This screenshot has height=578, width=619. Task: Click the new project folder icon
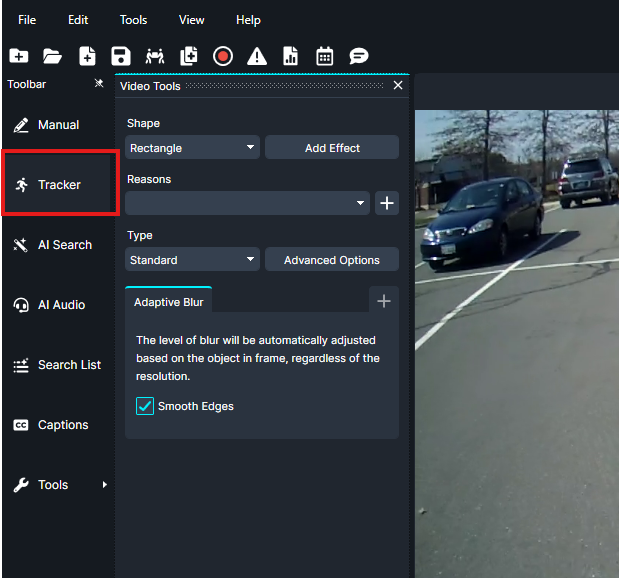(18, 56)
